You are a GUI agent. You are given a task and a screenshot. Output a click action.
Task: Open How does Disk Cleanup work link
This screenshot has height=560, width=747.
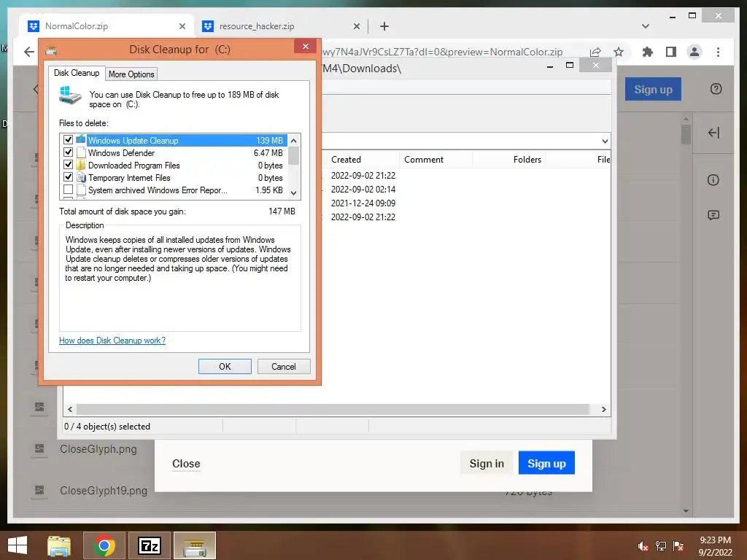pos(112,341)
